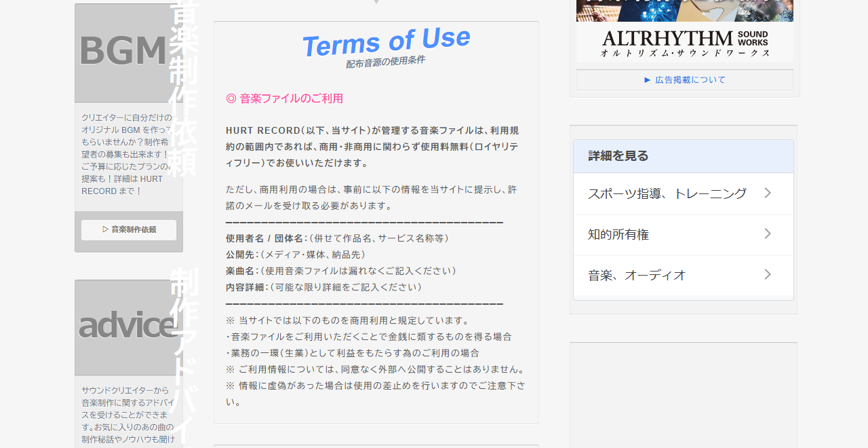The image size is (868, 448).
Task: Click the ◎ 音楽ファイルのご利用 heading
Action: pos(285,98)
